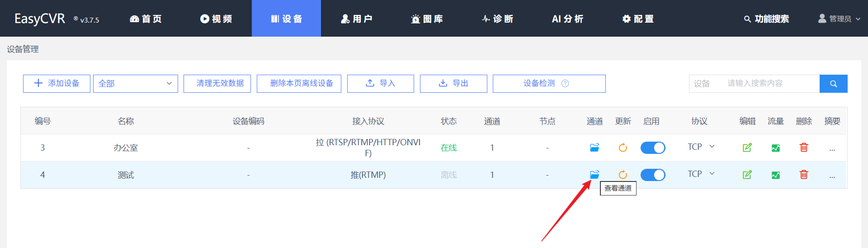Click the 设备管理 page title
This screenshot has height=248, width=868.
[23, 49]
